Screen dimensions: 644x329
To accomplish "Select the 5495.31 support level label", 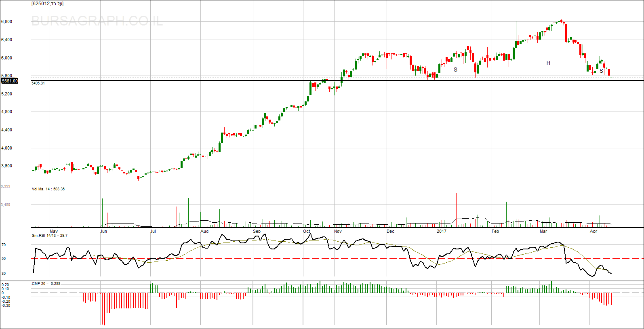I will [38, 83].
